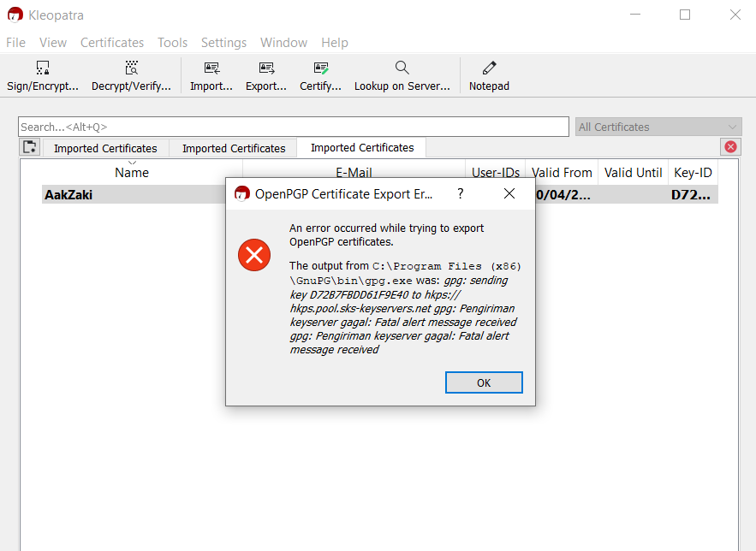Open the Sign/Encrypt tool

(x=43, y=76)
